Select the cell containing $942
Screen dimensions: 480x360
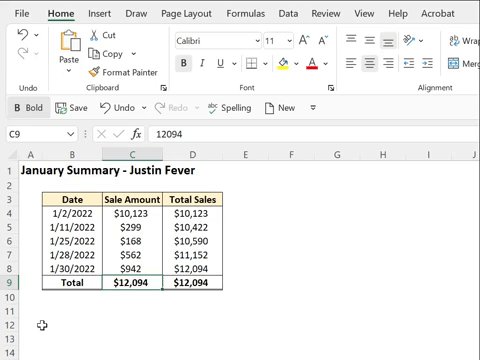pos(132,269)
